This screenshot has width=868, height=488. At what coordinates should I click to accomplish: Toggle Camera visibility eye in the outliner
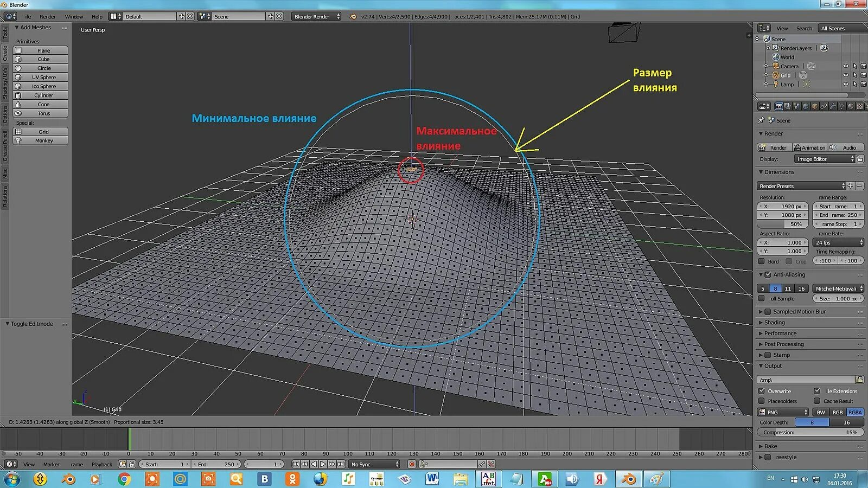click(x=845, y=66)
